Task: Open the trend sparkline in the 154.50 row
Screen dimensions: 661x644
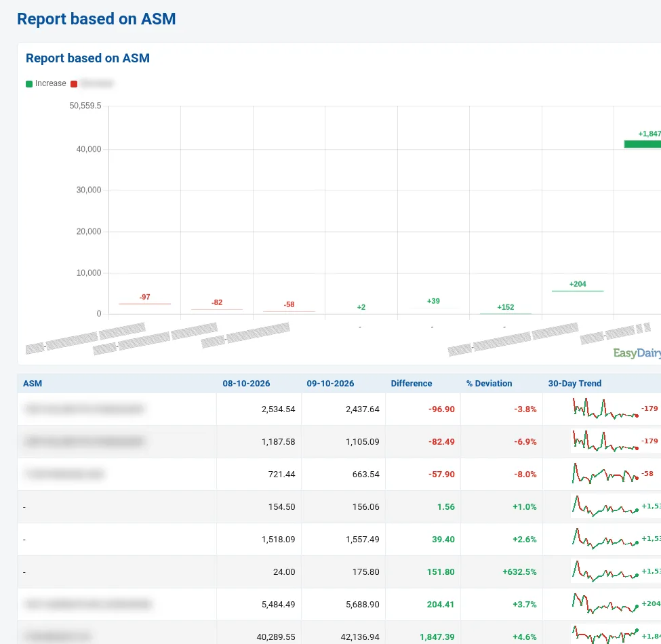Action: (605, 506)
